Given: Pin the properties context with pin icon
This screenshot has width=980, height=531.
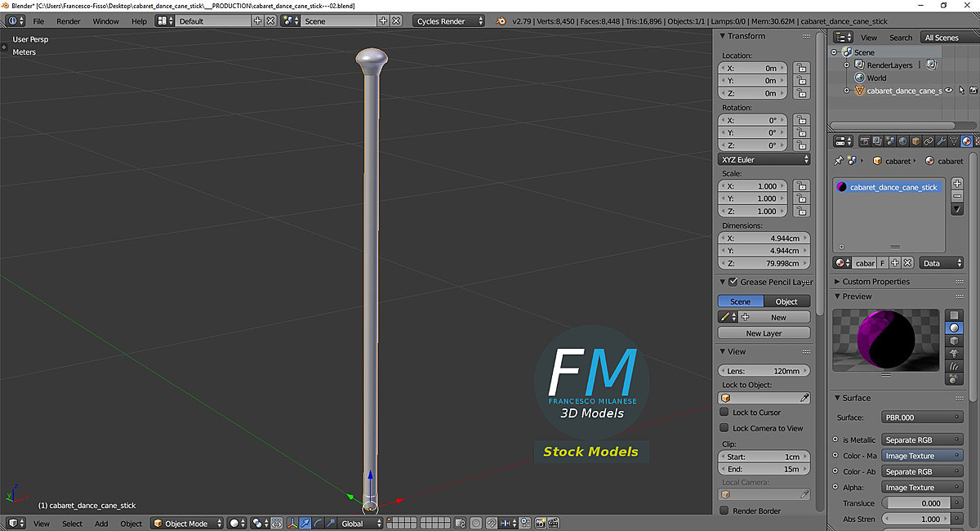Looking at the screenshot, I should point(838,161).
